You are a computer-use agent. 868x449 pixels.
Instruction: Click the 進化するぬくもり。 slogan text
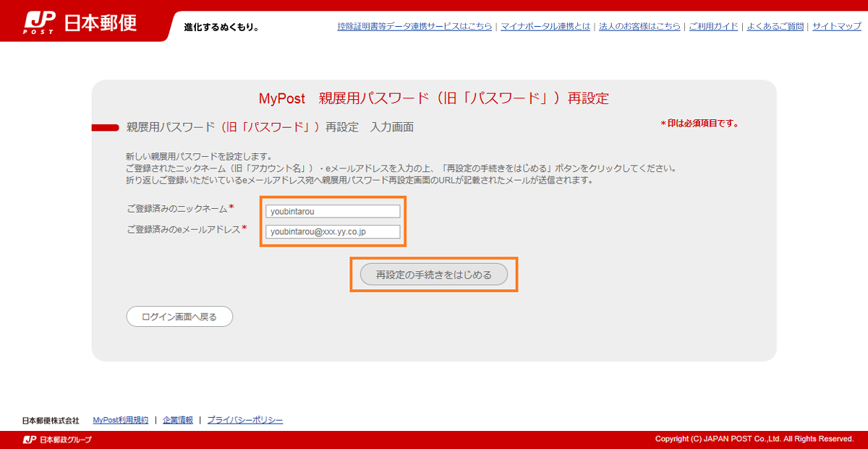(x=221, y=27)
